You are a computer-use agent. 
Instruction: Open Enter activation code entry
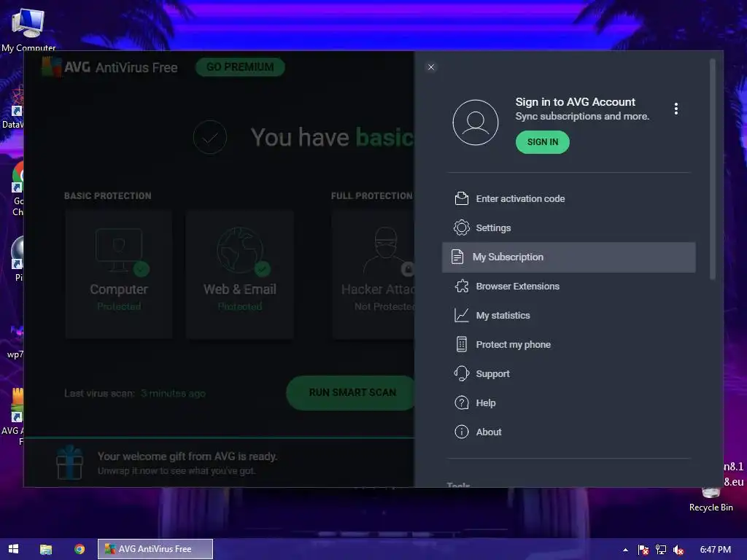point(568,198)
